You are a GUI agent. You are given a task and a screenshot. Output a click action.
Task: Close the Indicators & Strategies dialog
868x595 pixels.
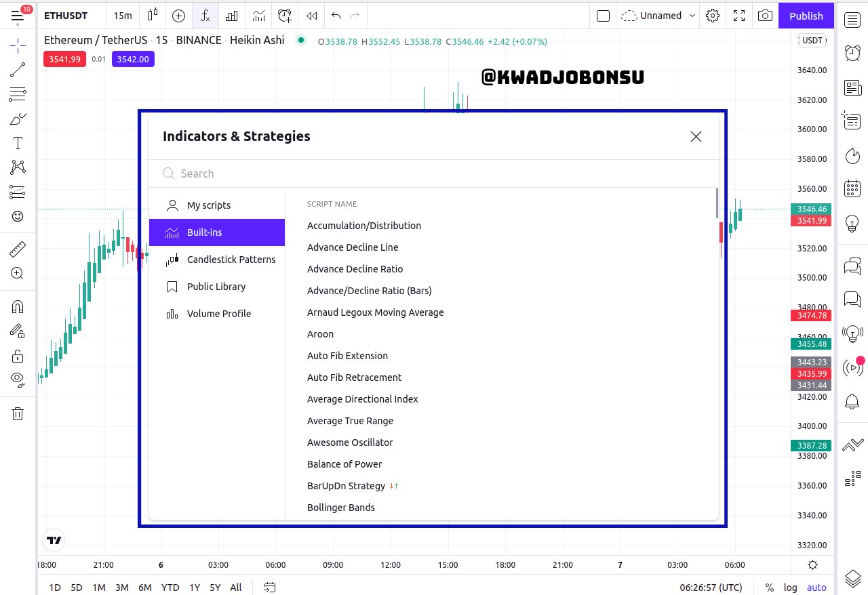(x=696, y=136)
